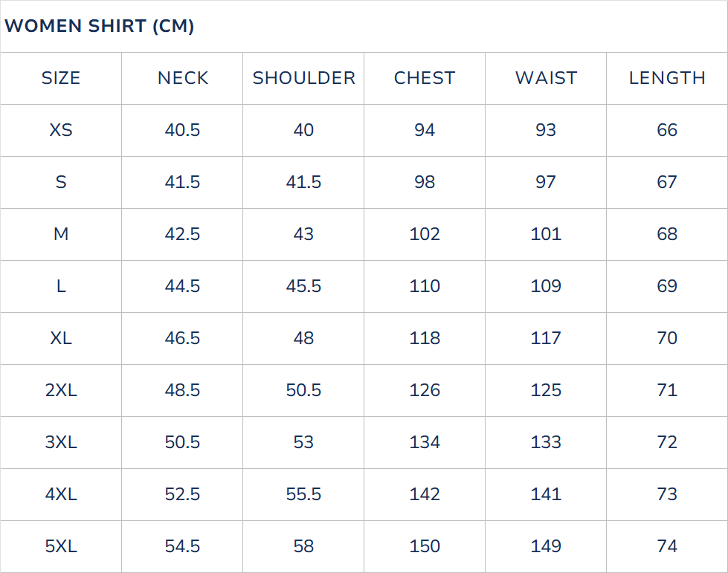The height and width of the screenshot is (573, 728).
Task: Click the LENGTH column header
Action: click(x=667, y=78)
